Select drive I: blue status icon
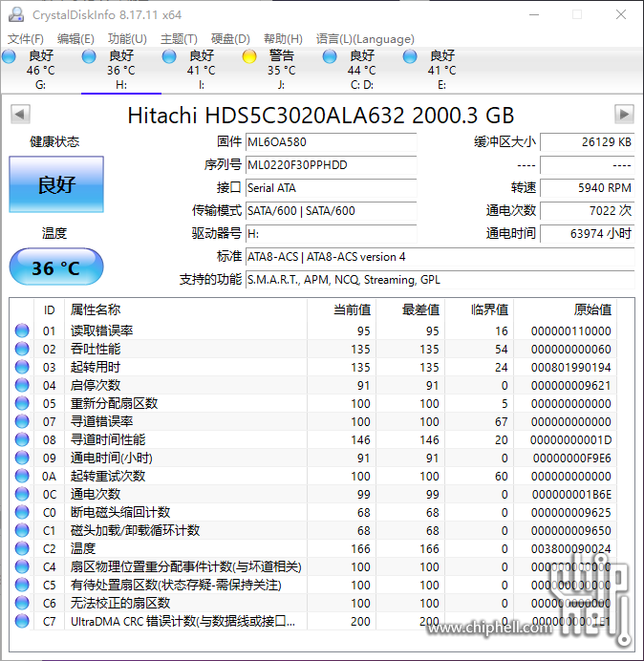 point(169,56)
